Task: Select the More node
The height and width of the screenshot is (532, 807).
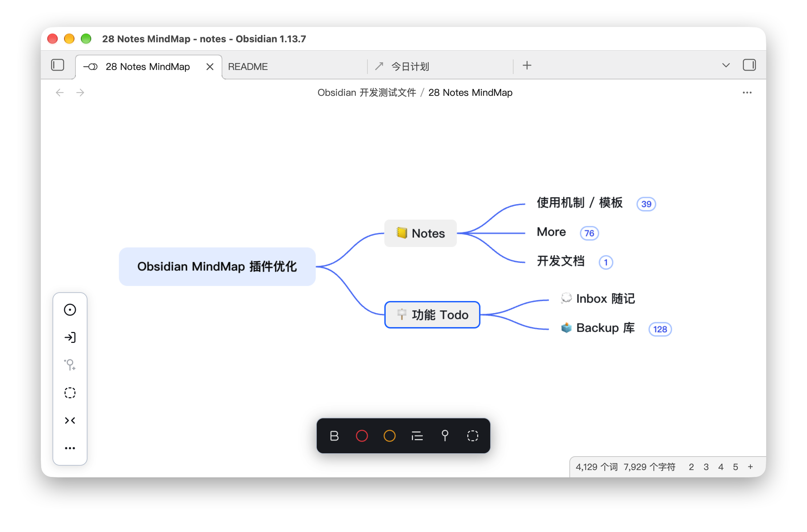Action: [551, 232]
